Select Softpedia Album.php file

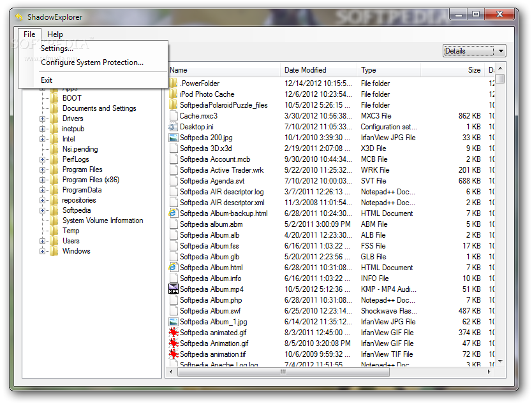click(x=211, y=300)
